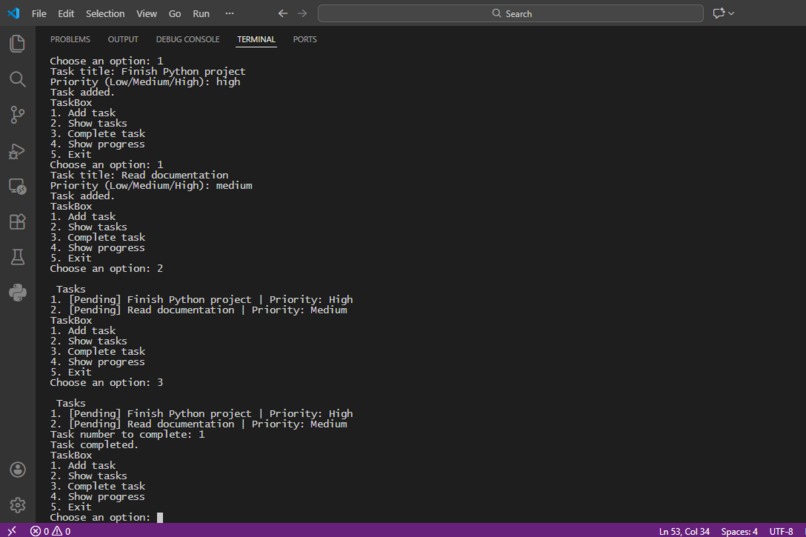Viewport: 806px width, 537px height.
Task: Switch to the PROBLEMS tab
Action: [x=70, y=40]
